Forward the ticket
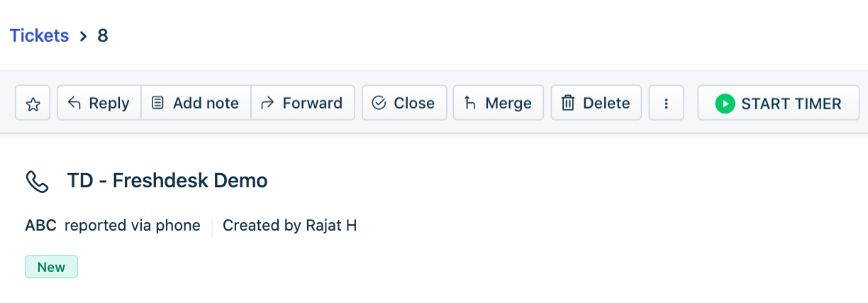The height and width of the screenshot is (303, 868). 303,104
